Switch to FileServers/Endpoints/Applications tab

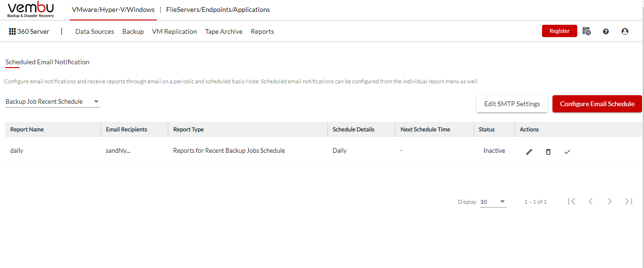(x=218, y=10)
